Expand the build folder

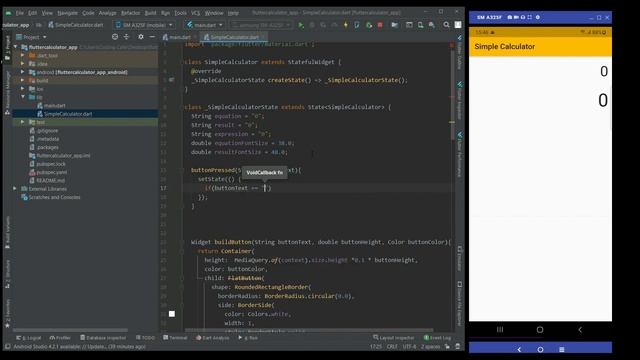point(22,80)
